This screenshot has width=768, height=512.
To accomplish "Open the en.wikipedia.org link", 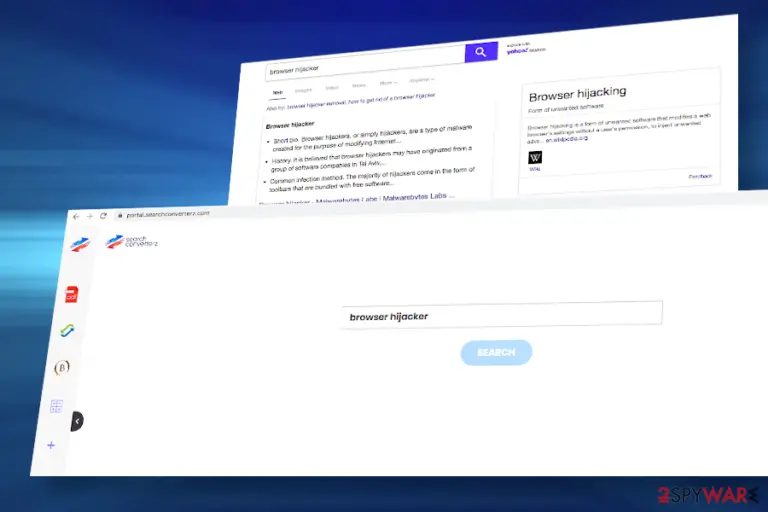I will point(567,139).
